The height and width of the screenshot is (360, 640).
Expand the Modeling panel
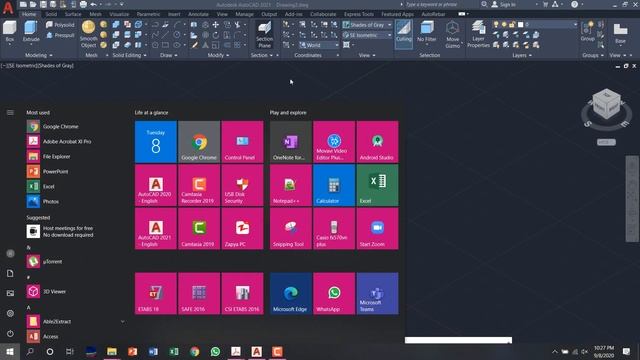point(39,55)
